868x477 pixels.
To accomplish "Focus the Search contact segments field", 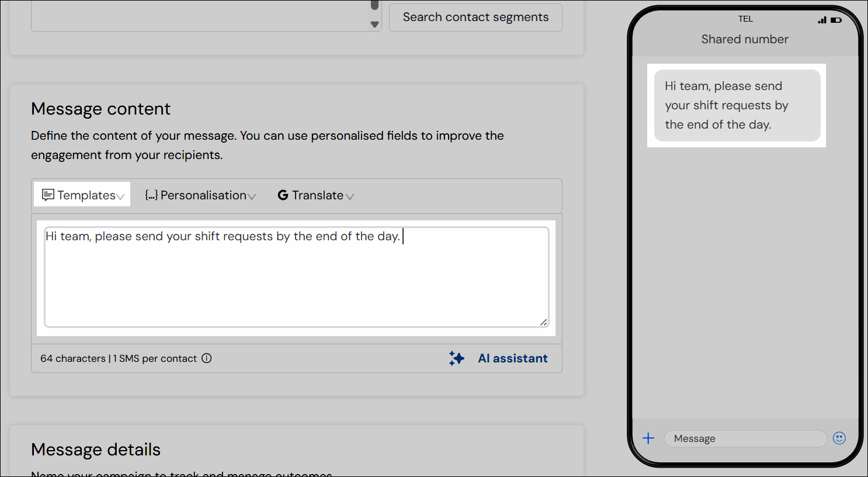I will tap(475, 18).
